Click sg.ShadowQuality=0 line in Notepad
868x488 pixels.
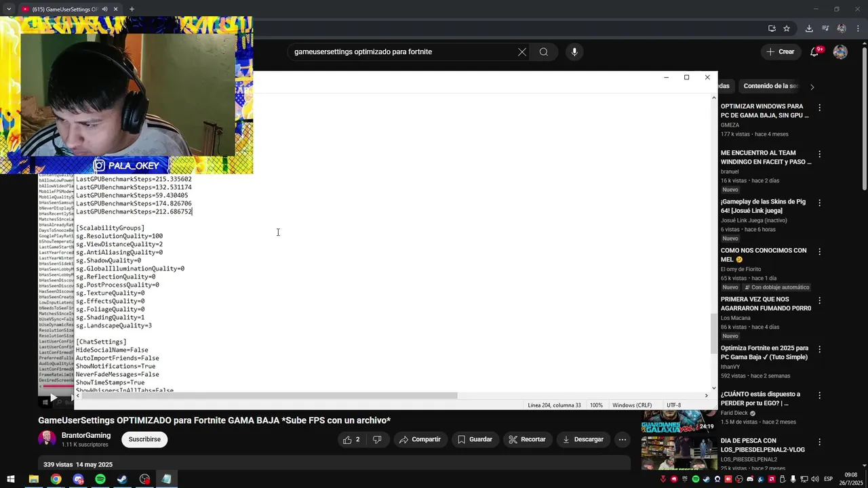point(108,260)
